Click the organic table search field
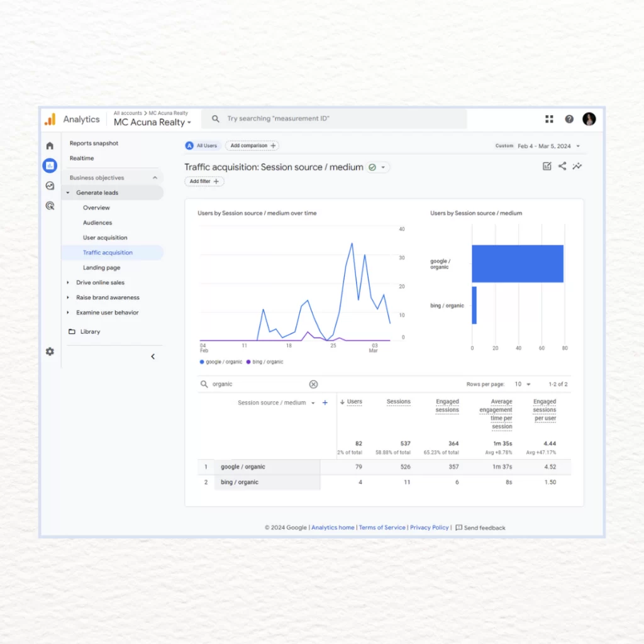This screenshot has height=644, width=644. 258,384
